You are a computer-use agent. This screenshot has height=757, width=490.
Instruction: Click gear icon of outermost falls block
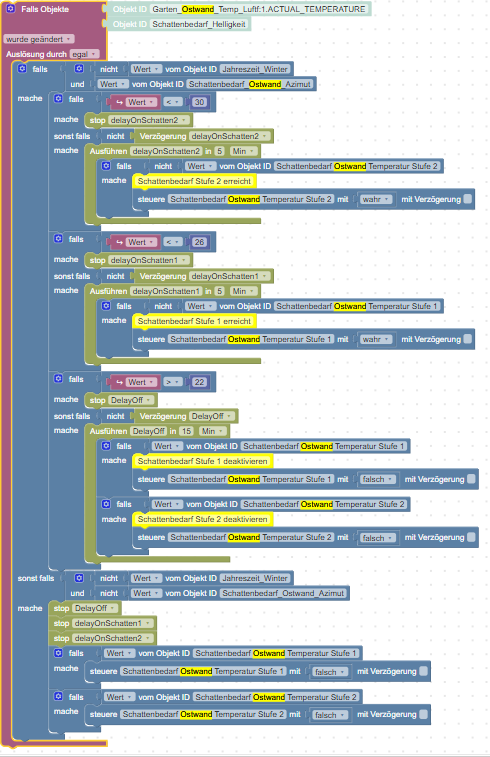point(22,69)
